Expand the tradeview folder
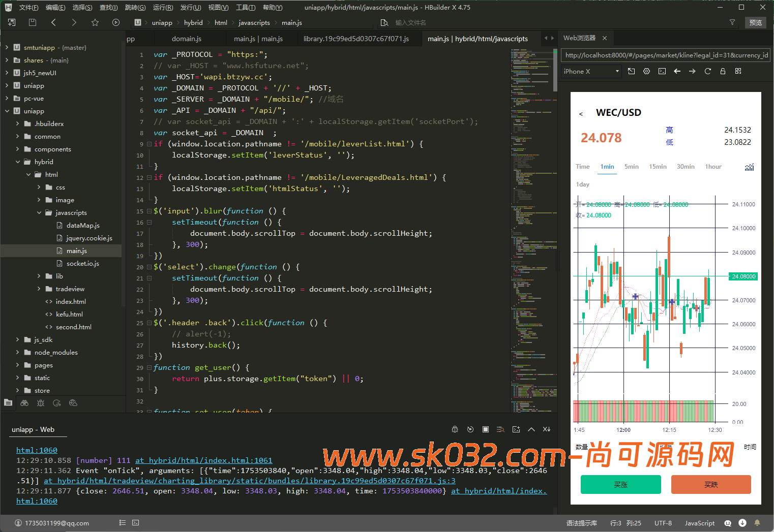 [39, 289]
